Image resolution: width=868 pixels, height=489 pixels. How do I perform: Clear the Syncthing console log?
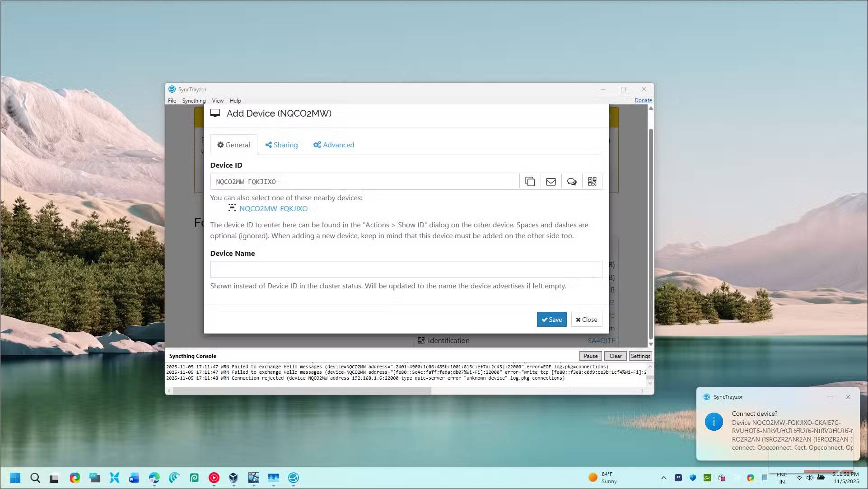pyautogui.click(x=615, y=356)
